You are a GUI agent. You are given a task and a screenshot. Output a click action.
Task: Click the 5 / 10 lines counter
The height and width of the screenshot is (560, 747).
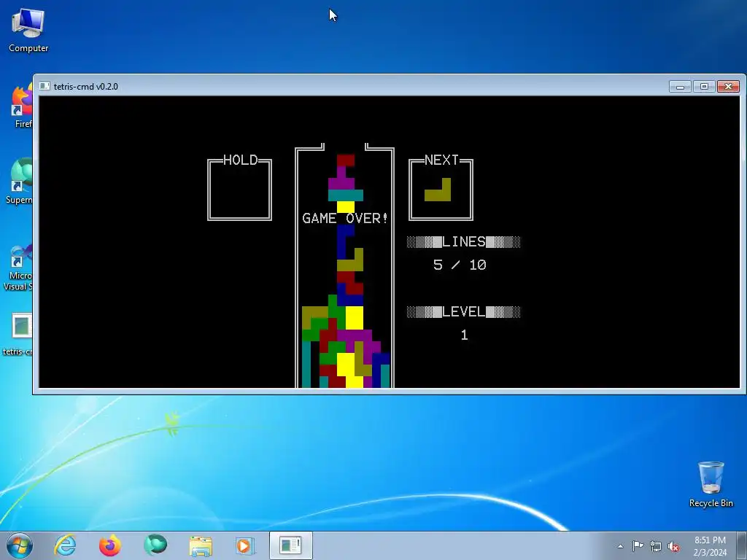click(x=460, y=265)
